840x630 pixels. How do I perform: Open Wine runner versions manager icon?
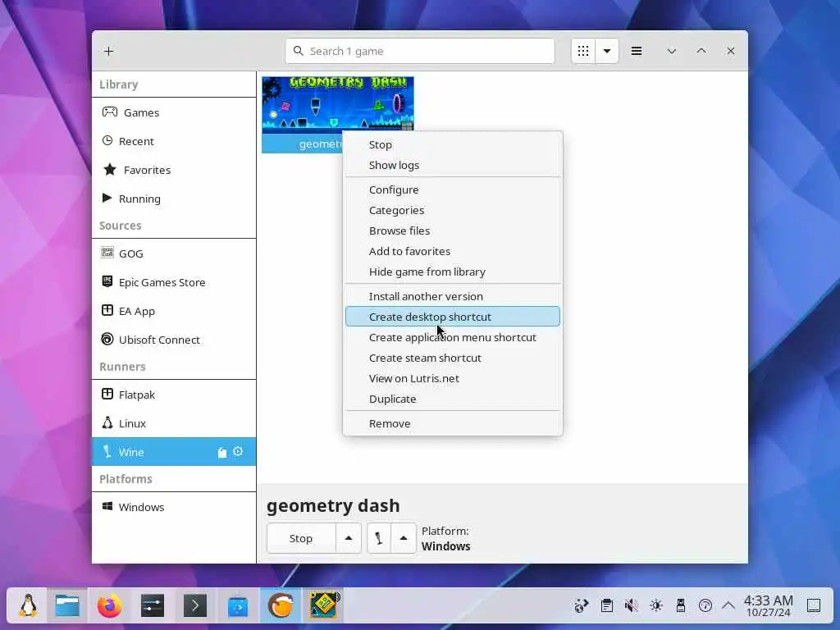point(221,453)
